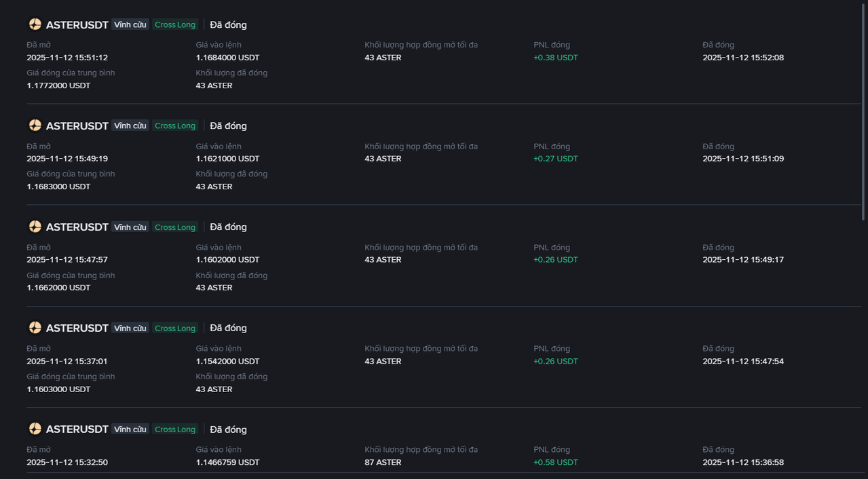Click the ASTER coin icon of the position opened 15:37:01

(35, 328)
